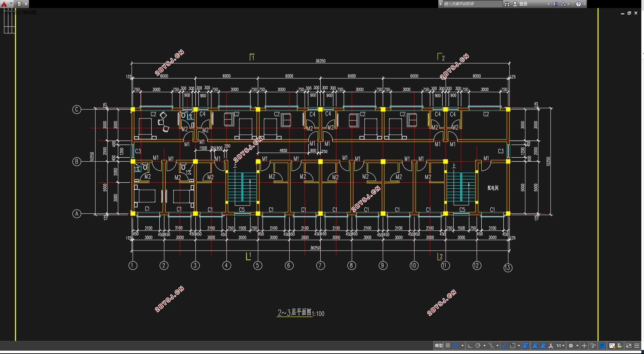This screenshot has width=644, height=354.
Task: Click the isolate objects icon
Action: (x=593, y=346)
